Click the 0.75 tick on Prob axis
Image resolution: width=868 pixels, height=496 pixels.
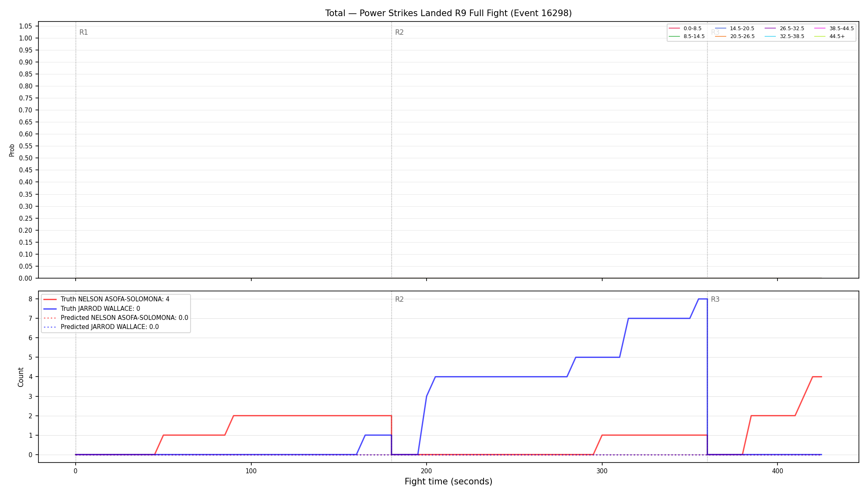tap(25, 98)
